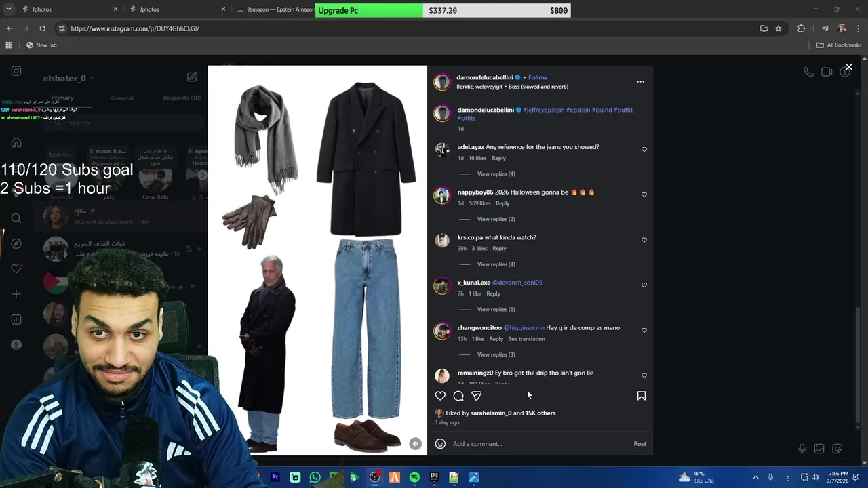The width and height of the screenshot is (868, 488).
Task: Like adel.ayaz's comment
Action: pos(644,149)
